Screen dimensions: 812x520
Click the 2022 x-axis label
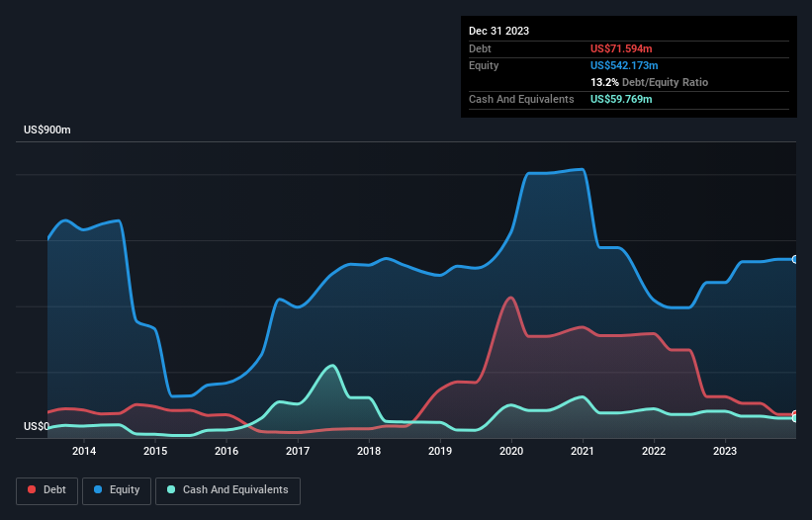(654, 451)
